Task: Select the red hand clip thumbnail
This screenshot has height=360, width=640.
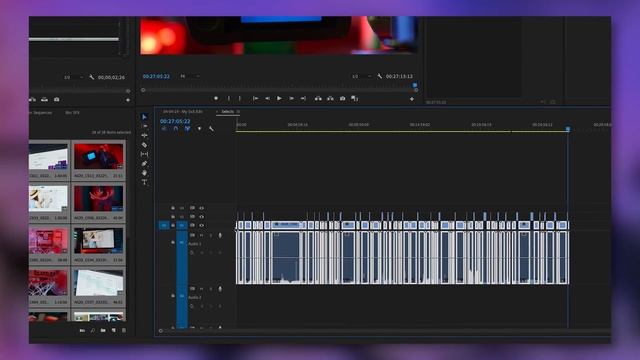Action: [x=98, y=198]
